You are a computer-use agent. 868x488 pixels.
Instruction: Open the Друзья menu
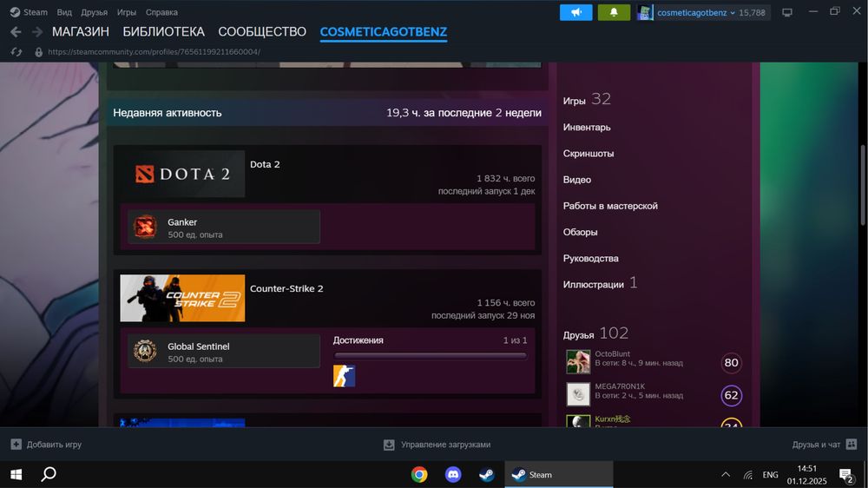tap(94, 12)
